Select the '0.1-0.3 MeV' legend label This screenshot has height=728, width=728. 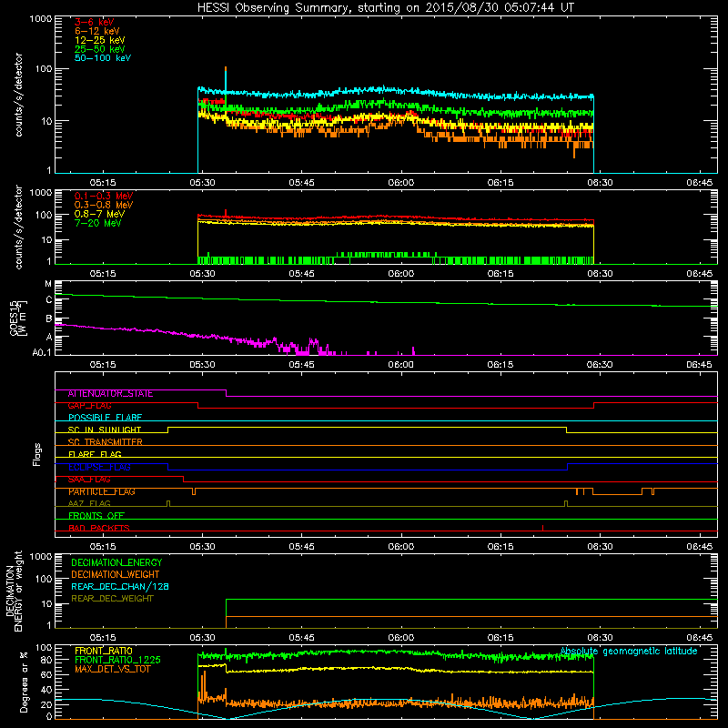coord(104,196)
